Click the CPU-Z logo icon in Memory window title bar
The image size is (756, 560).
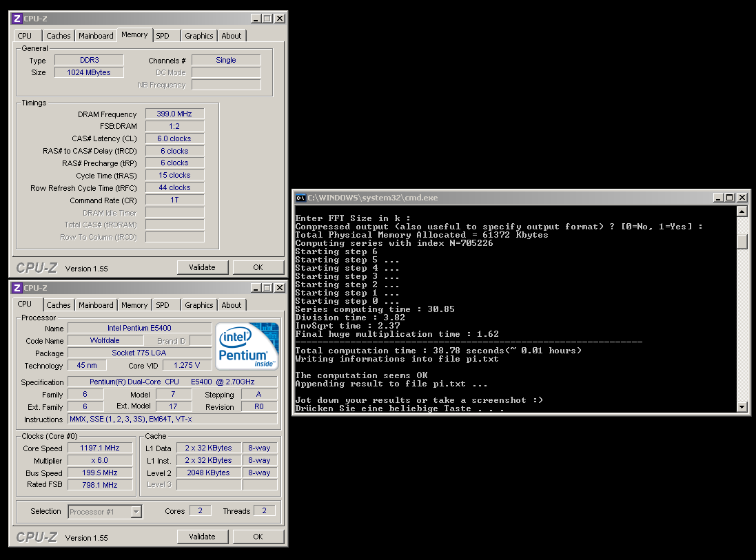tap(17, 19)
